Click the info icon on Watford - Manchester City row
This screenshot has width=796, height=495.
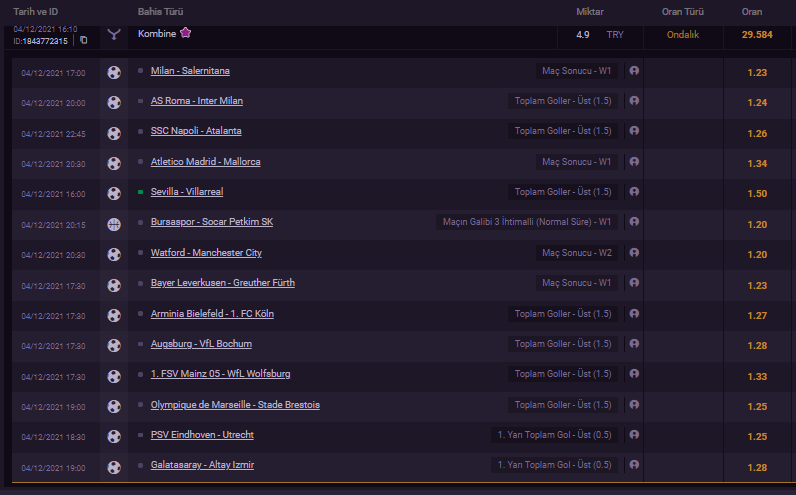pos(634,252)
